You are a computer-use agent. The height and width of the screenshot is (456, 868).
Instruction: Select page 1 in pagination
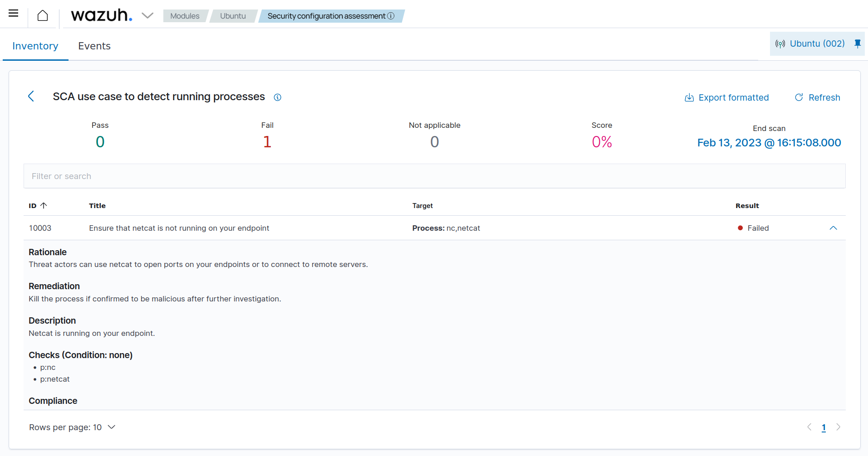coord(824,427)
